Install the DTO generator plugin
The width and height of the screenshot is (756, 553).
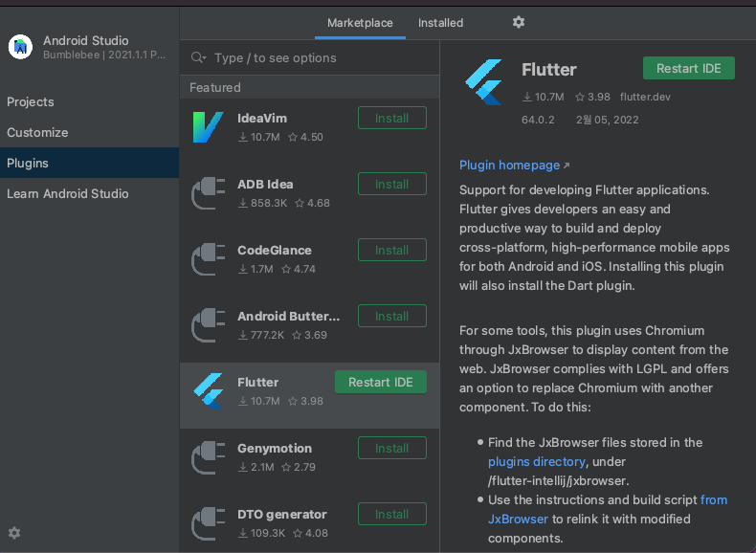pos(392,515)
